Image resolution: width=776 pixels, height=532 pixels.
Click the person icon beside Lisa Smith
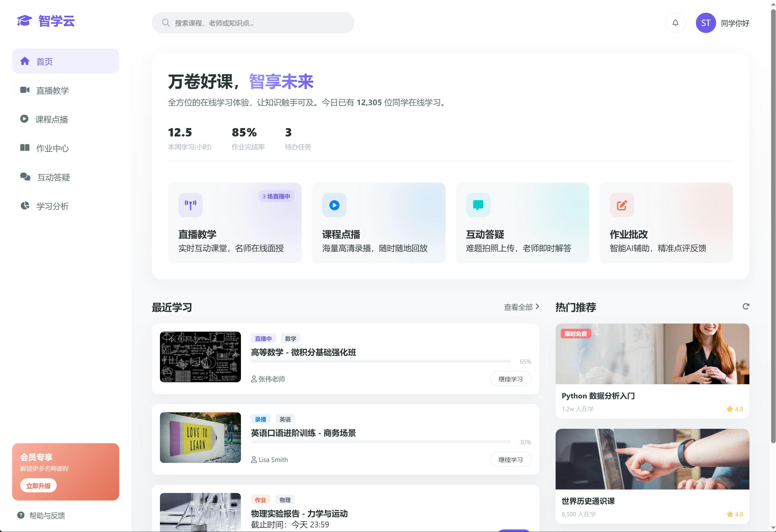click(x=254, y=460)
